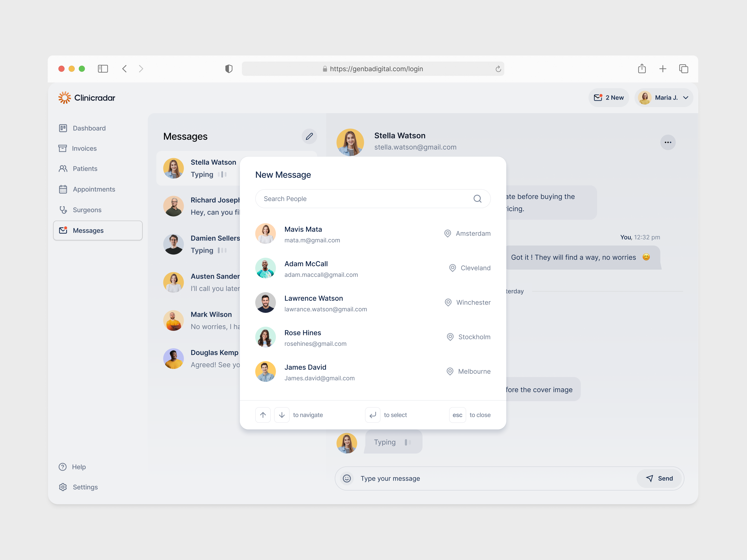Click the Surgeons stethoscope icon
The width and height of the screenshot is (747, 560).
coord(63,210)
